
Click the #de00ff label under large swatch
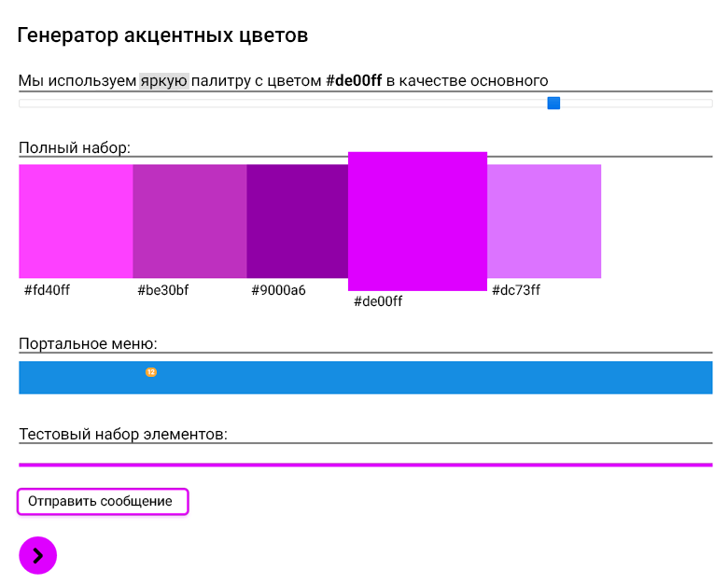coord(378,301)
